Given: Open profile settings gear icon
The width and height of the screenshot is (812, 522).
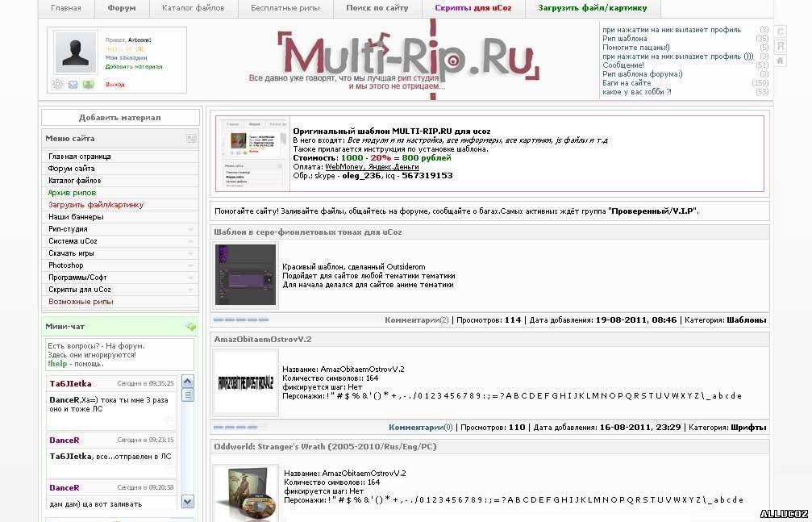Looking at the screenshot, I should tap(58, 85).
